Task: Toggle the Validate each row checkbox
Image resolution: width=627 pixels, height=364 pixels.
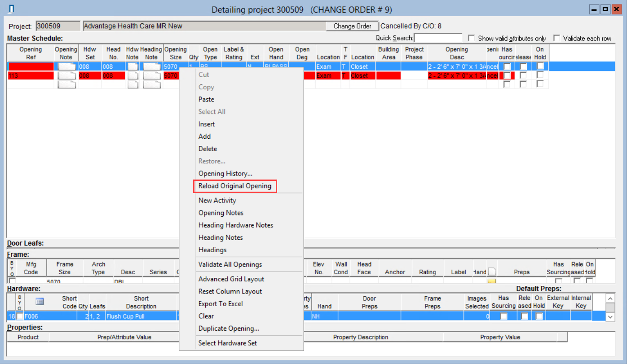Action: point(557,38)
